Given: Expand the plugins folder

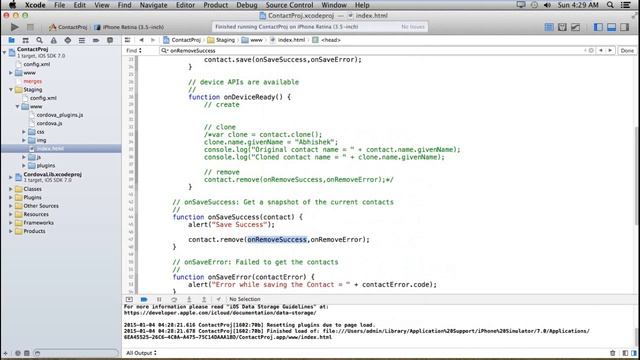Looking at the screenshot, I should tap(24, 165).
